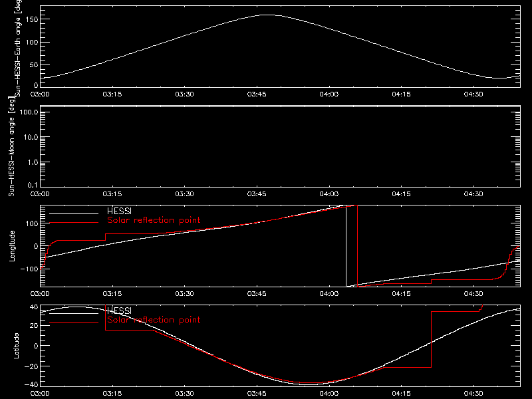Image resolution: width=532 pixels, height=399 pixels.
Task: Select the 'Latitude' y-axis title
Action: (16, 346)
